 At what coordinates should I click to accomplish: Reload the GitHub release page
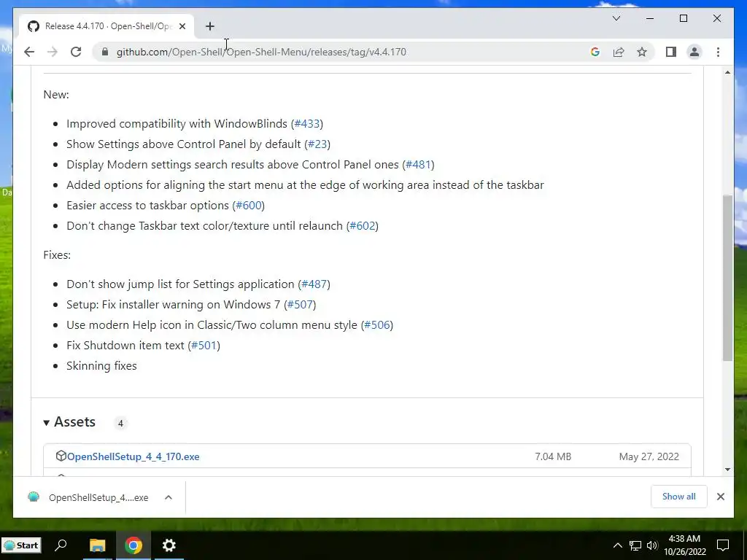[76, 52]
